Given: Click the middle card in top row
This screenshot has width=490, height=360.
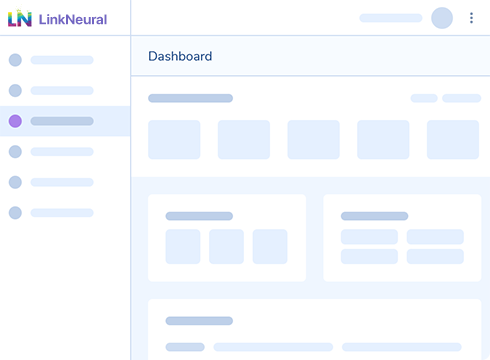Looking at the screenshot, I should [314, 140].
